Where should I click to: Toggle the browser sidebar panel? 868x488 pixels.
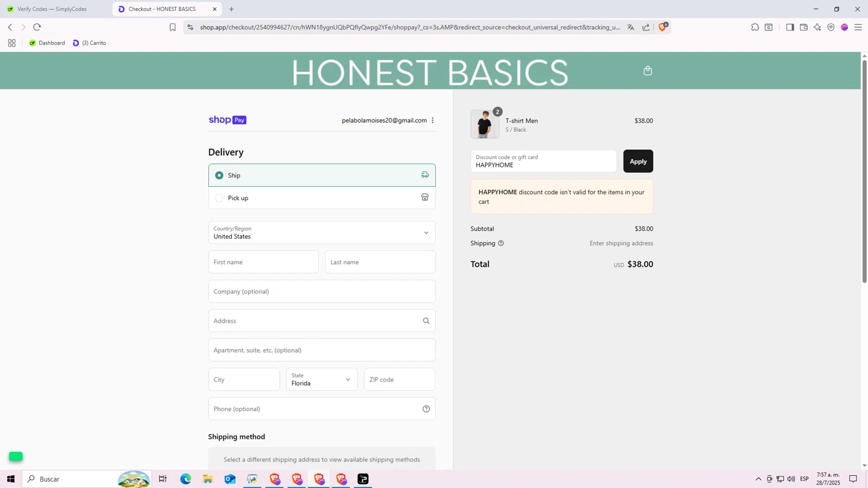[790, 27]
